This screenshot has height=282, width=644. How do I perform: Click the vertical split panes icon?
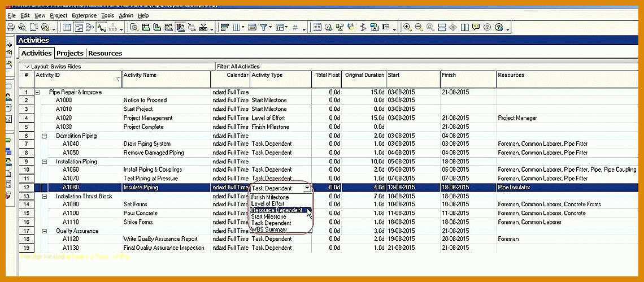[464, 27]
